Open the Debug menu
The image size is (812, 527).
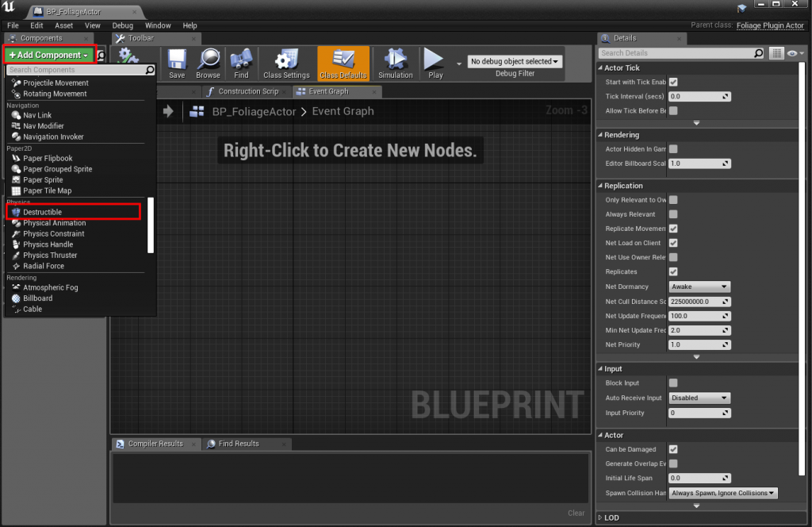[123, 25]
